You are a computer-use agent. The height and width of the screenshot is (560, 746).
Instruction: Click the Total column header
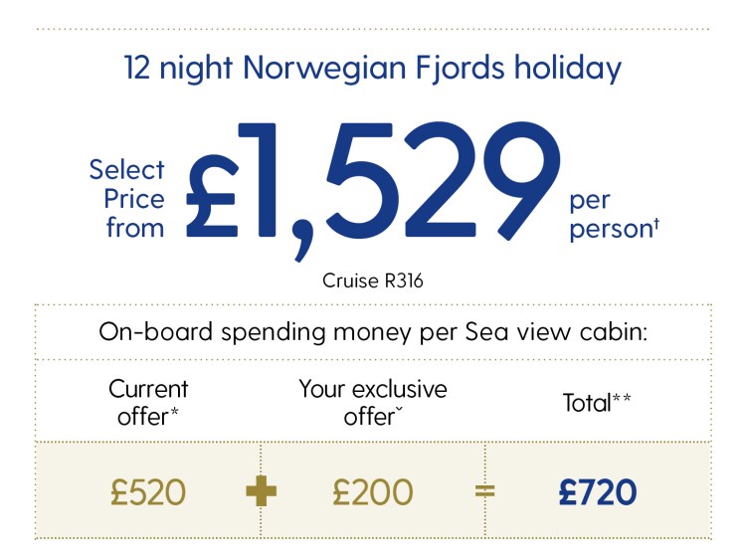click(597, 403)
